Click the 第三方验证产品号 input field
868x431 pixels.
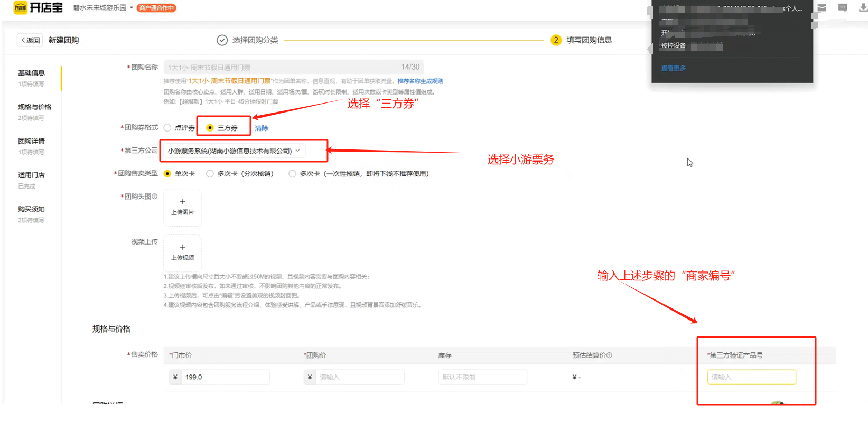(751, 377)
